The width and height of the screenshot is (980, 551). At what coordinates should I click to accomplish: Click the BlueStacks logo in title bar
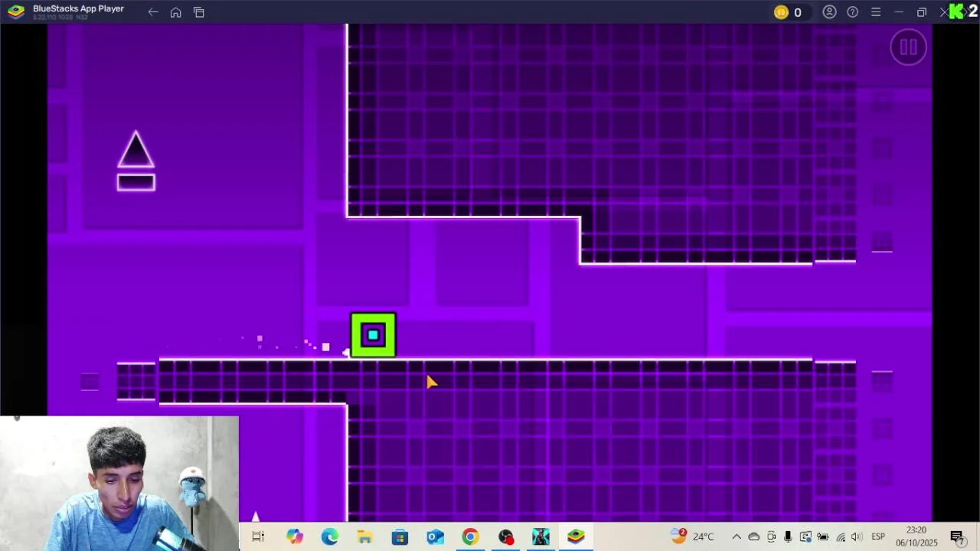pyautogui.click(x=16, y=11)
